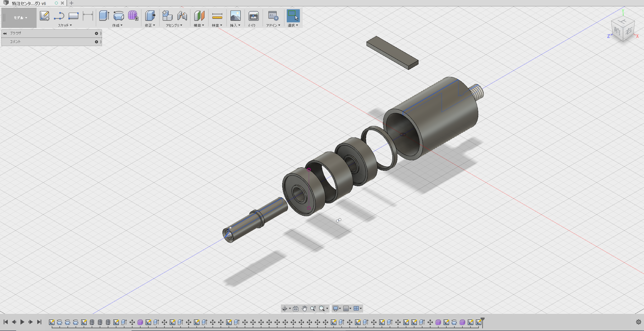This screenshot has width=644, height=331.
Task: Step forward one timeline feature
Action: coord(31,322)
